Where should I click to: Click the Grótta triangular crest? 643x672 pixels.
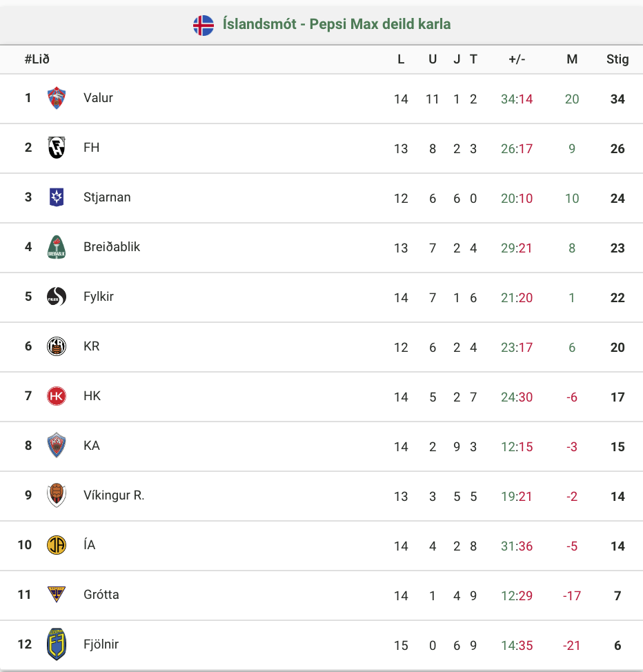click(x=56, y=595)
